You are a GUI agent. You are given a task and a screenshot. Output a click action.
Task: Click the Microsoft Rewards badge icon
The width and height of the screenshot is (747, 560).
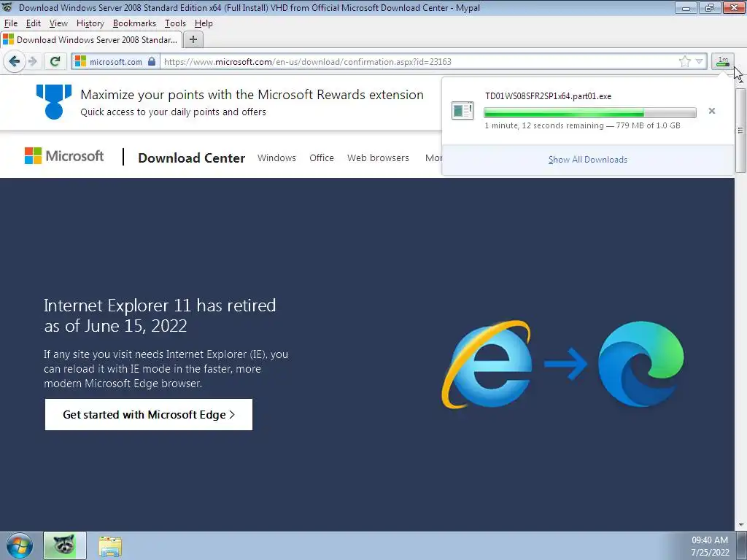(54, 101)
